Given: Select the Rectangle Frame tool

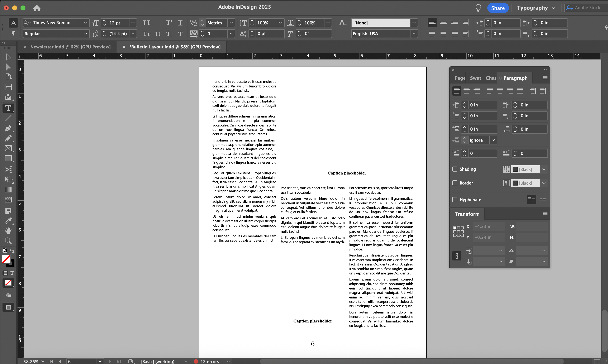Looking at the screenshot, I should (x=8, y=148).
